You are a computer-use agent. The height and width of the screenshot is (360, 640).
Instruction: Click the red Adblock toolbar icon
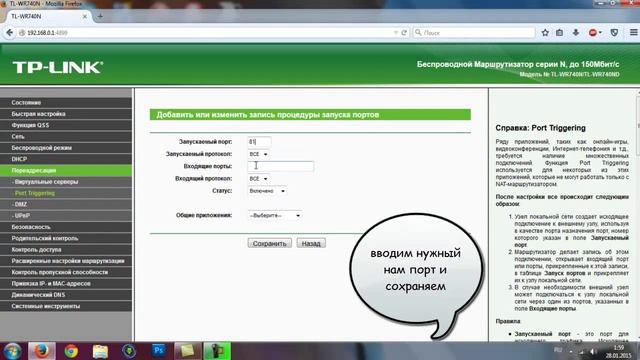point(593,33)
